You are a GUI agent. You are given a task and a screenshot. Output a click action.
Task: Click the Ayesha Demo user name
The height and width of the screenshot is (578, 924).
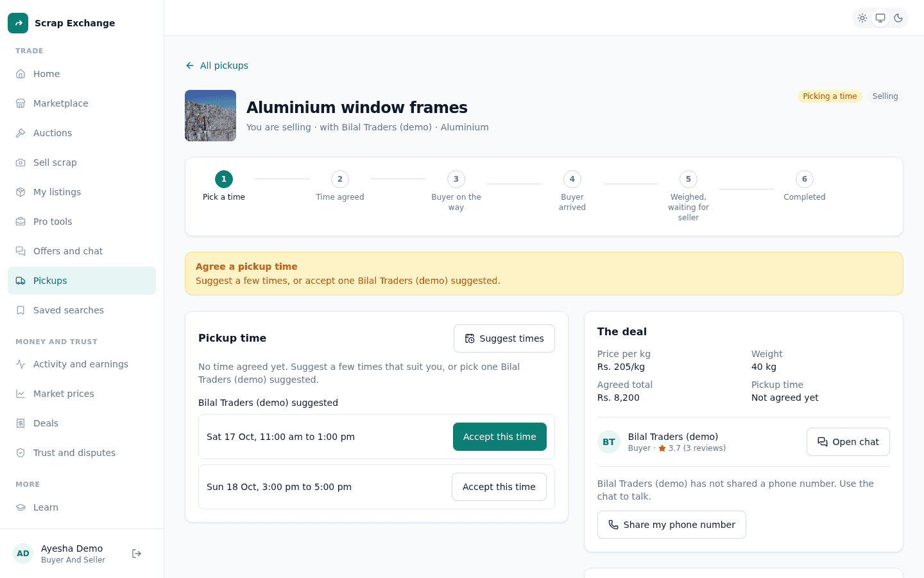point(72,548)
